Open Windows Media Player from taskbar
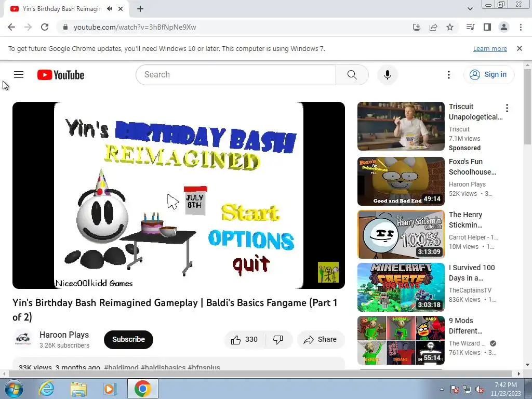 click(x=110, y=389)
